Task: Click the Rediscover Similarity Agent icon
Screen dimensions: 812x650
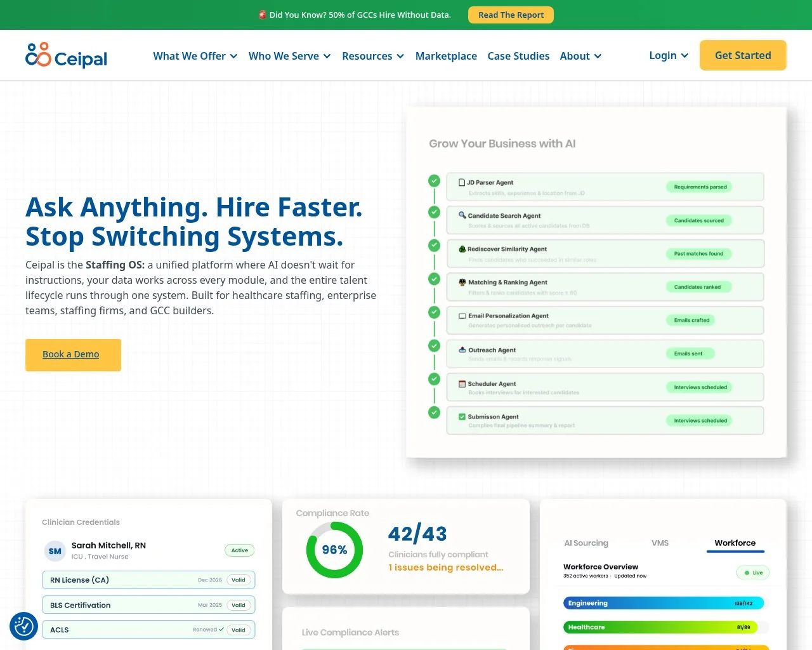Action: [462, 249]
